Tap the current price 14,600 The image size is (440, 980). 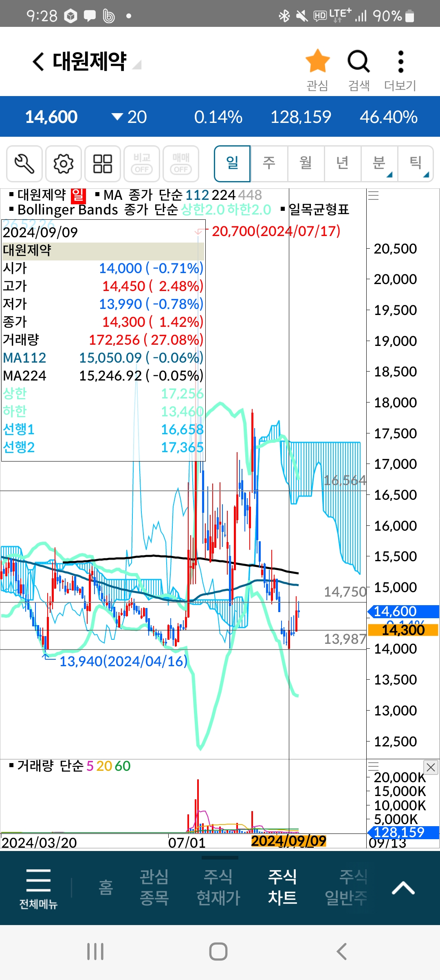pos(51,117)
